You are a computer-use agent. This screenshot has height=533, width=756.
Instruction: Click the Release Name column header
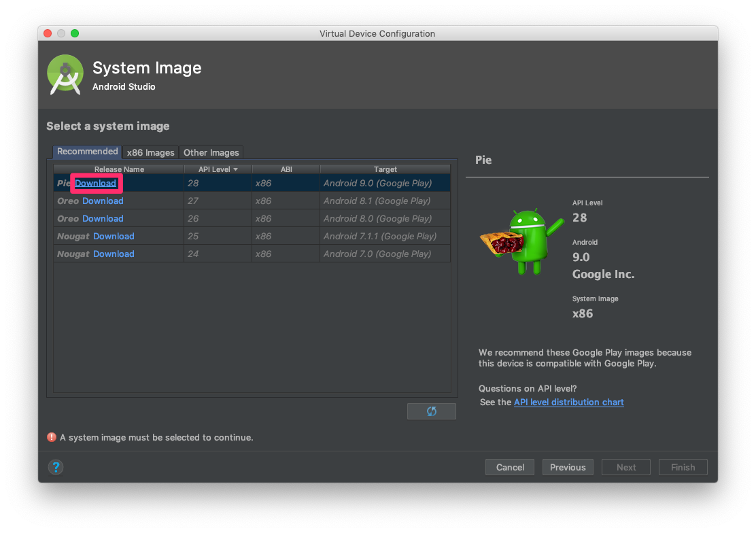click(x=119, y=169)
